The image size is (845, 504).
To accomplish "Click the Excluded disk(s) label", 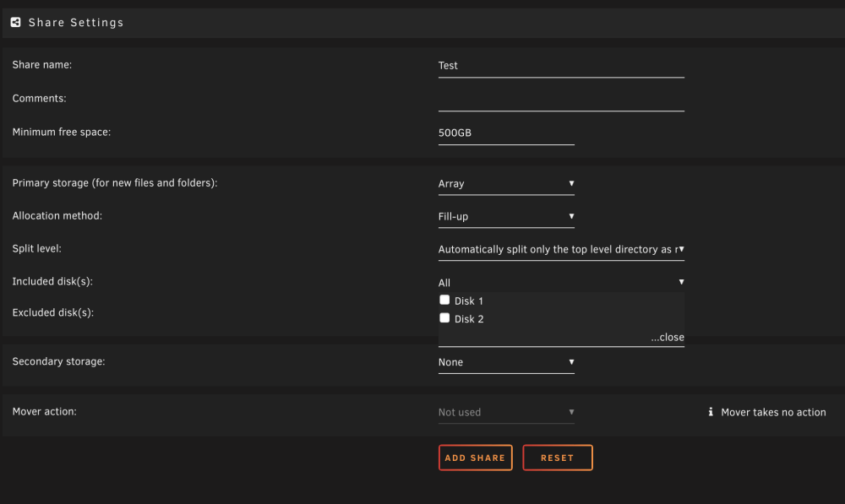I will tap(52, 313).
